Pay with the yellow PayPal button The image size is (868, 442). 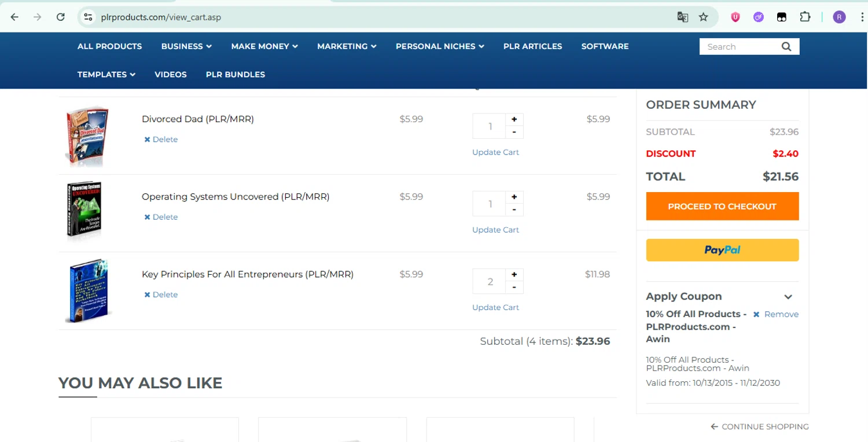pyautogui.click(x=722, y=250)
